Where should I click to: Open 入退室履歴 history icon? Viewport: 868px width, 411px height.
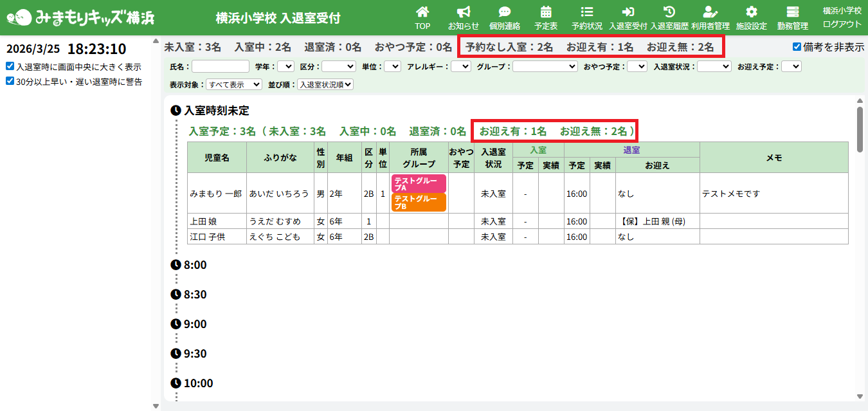[x=669, y=12]
